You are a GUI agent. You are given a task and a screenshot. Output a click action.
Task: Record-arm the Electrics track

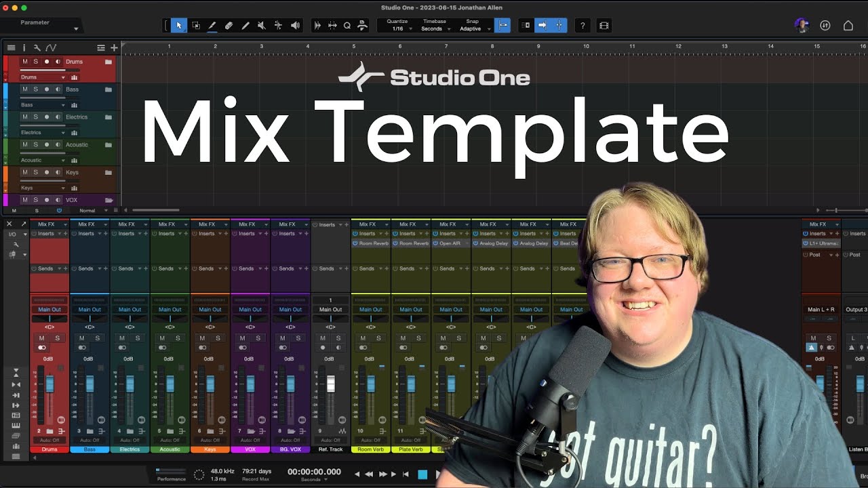[47, 117]
